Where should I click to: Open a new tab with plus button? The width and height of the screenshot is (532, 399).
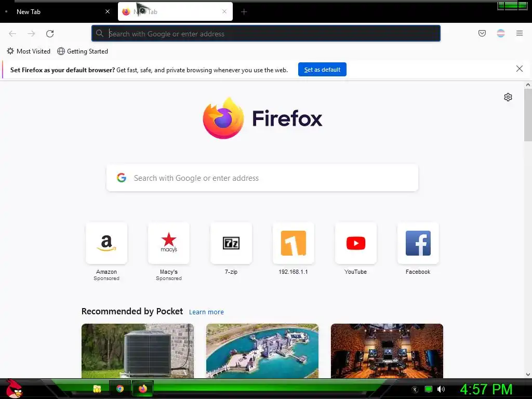244,12
